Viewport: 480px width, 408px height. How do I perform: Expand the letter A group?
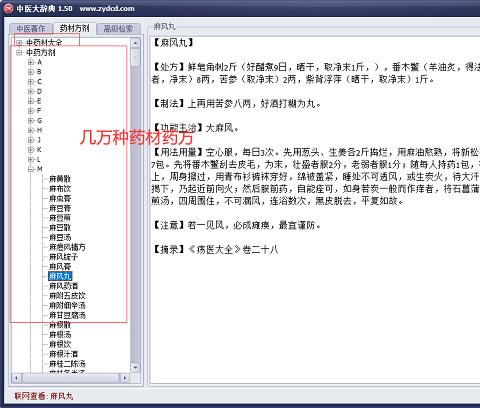coord(31,62)
